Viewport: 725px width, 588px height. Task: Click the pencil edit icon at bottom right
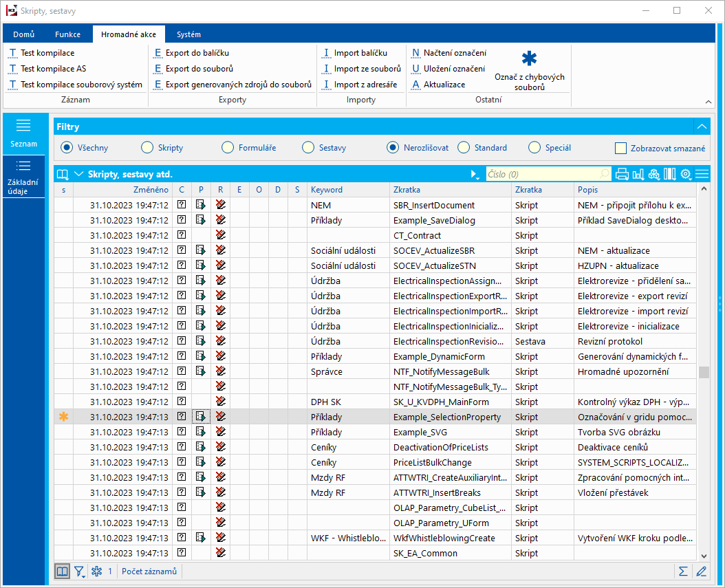pos(701,571)
